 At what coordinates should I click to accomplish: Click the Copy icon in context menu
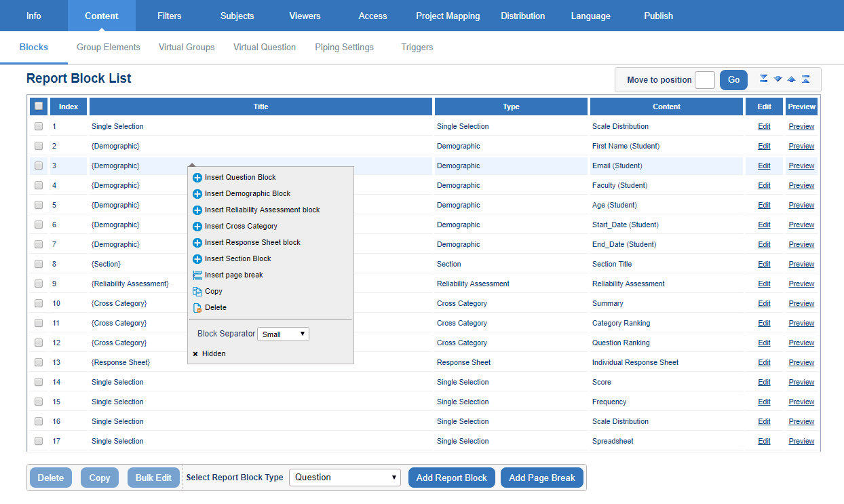[197, 292]
